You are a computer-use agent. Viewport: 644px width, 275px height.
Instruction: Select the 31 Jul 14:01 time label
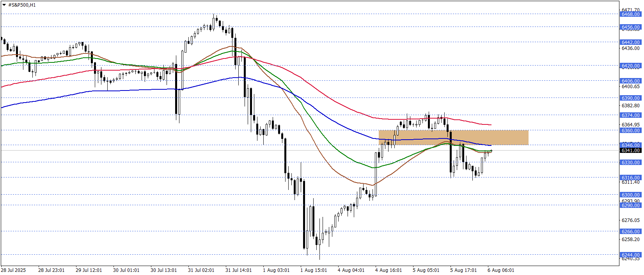tap(239, 270)
